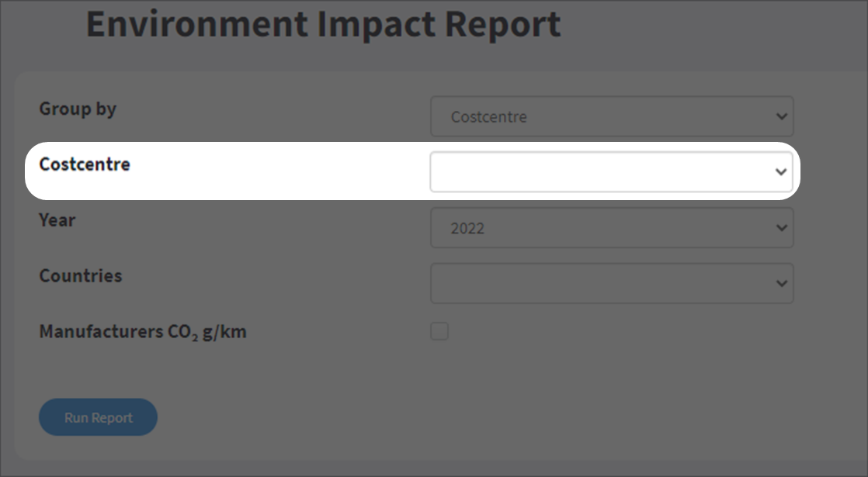This screenshot has height=477, width=868.
Task: Click the Manufacturers CO2 g/km label
Action: [143, 332]
